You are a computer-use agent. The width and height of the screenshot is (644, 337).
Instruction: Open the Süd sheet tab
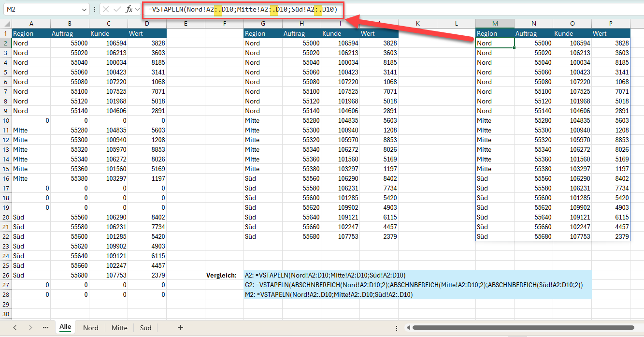[145, 328]
